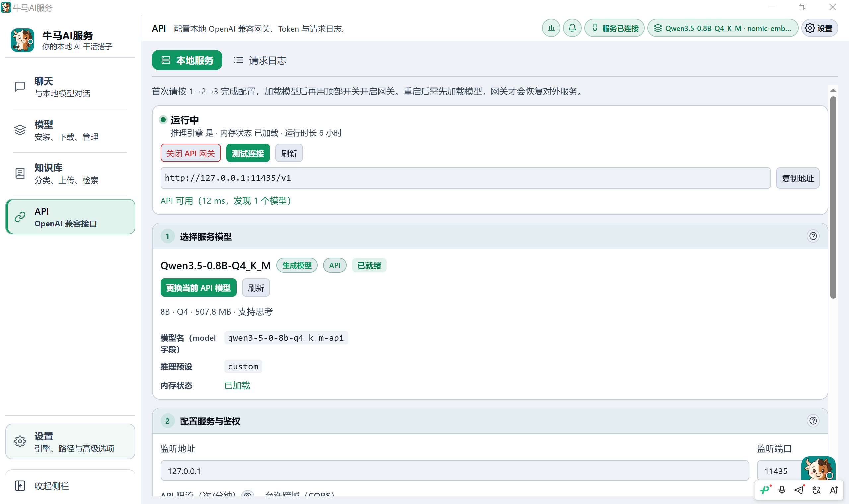
Task: Click the Qwen3.5-0.8B-Q4_K_M model heading
Action: (x=215, y=266)
